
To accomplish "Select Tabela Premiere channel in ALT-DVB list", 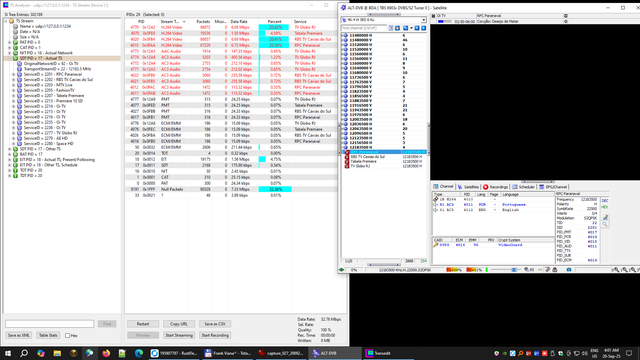I will (x=385, y=161).
